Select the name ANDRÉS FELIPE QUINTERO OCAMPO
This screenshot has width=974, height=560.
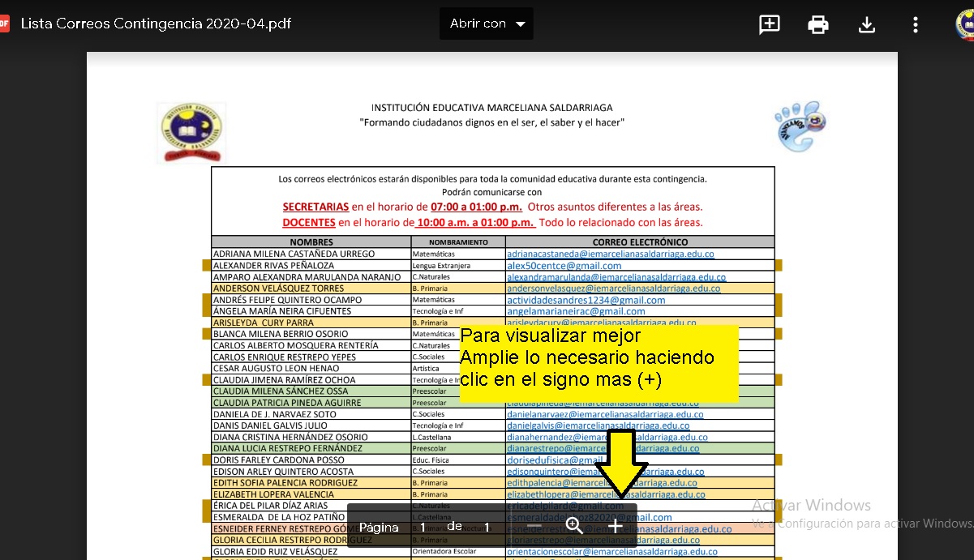pyautogui.click(x=287, y=300)
